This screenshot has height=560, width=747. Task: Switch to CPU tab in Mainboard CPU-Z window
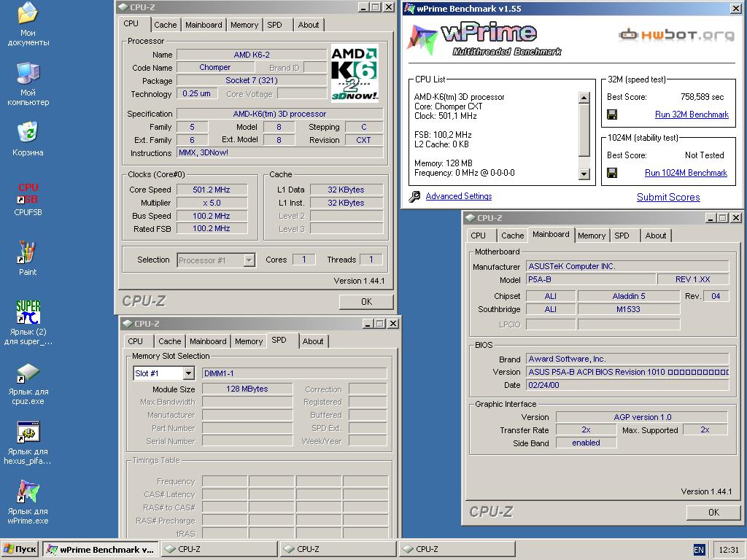pos(479,236)
